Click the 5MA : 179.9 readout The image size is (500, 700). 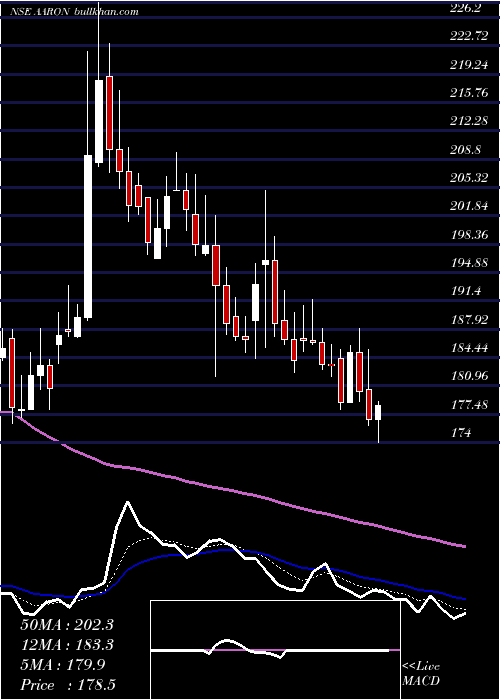point(63,664)
